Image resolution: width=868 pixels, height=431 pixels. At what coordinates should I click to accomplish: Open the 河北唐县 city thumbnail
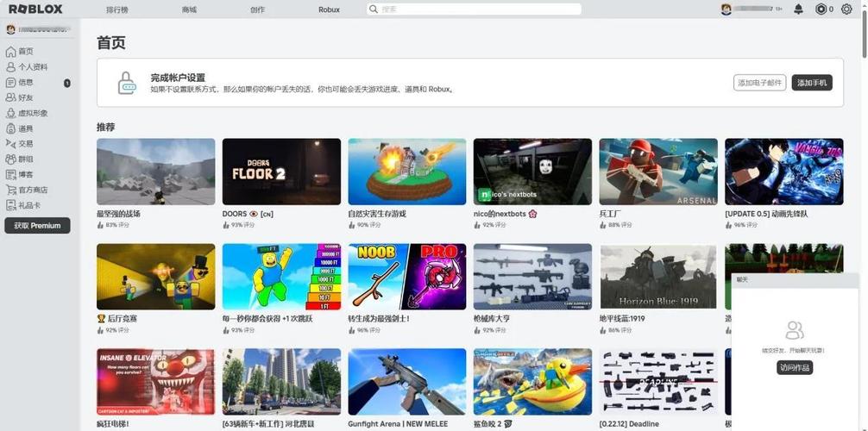(282, 382)
